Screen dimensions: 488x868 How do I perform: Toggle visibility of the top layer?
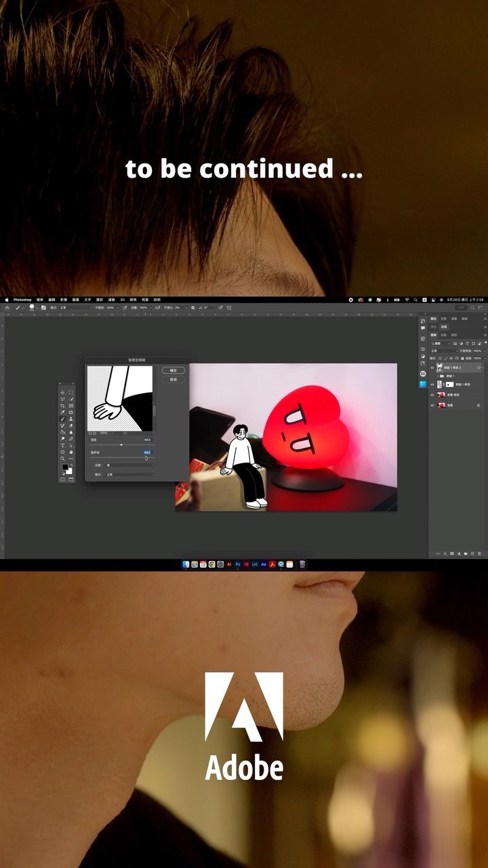432,367
